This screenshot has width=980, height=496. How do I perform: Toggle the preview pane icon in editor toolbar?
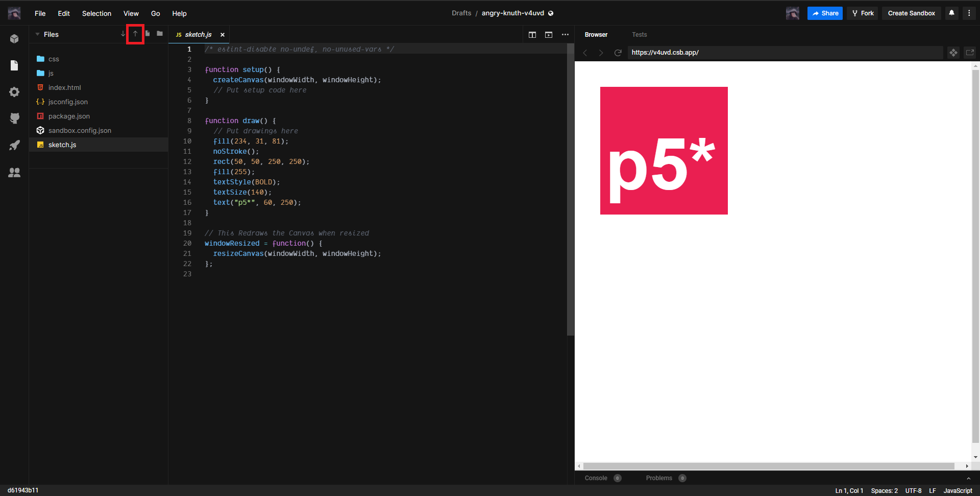[549, 35]
